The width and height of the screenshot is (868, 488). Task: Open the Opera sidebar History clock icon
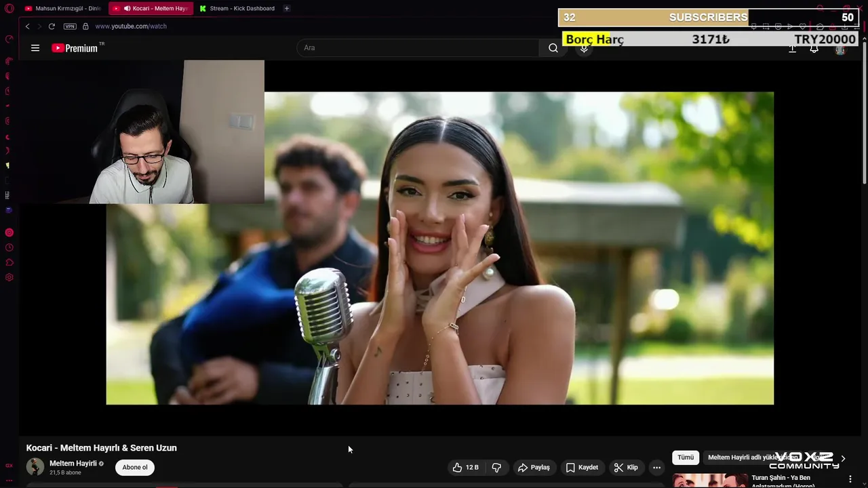click(9, 247)
